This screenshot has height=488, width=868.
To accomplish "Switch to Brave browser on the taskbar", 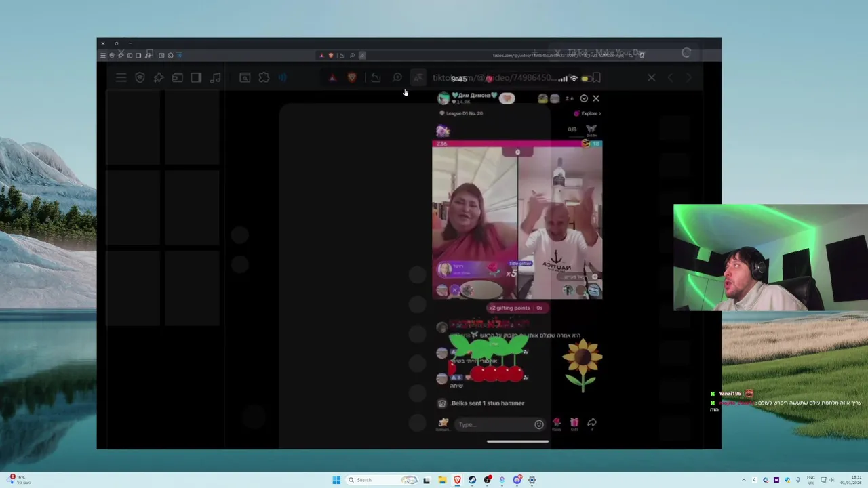I will click(457, 480).
